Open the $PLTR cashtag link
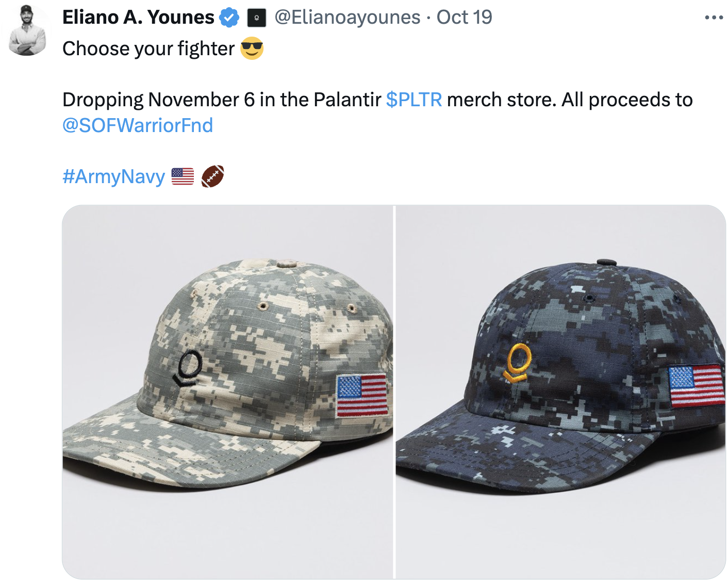This screenshot has height=586, width=728. pyautogui.click(x=414, y=100)
